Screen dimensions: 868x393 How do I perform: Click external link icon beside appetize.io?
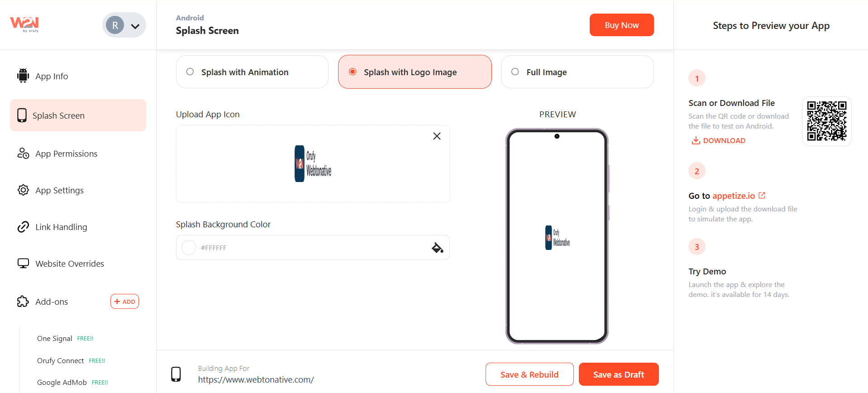[762, 195]
